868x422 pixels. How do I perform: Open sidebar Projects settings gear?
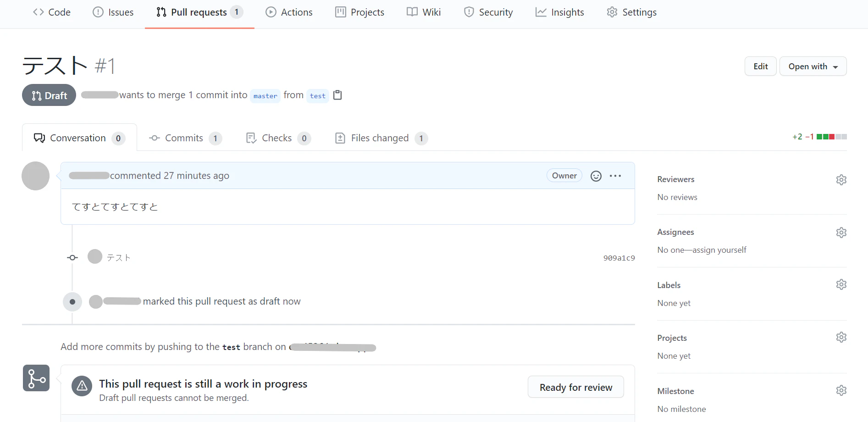(x=841, y=337)
